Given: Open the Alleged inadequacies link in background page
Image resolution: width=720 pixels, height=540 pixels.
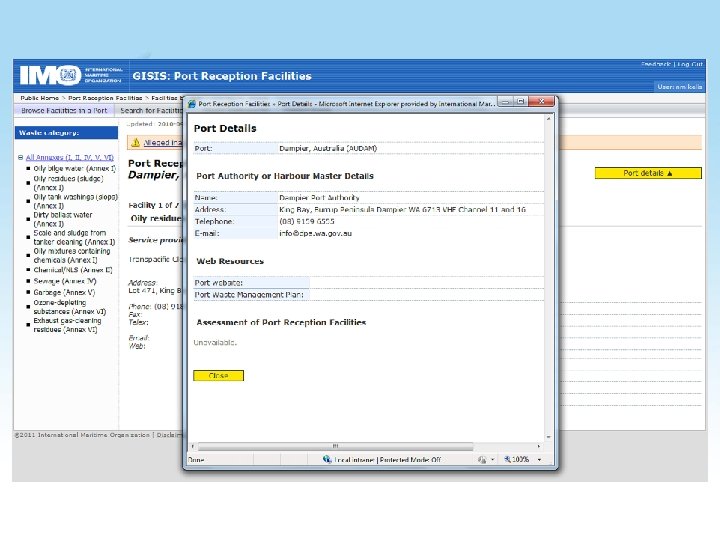Looking at the screenshot, I should [x=163, y=143].
